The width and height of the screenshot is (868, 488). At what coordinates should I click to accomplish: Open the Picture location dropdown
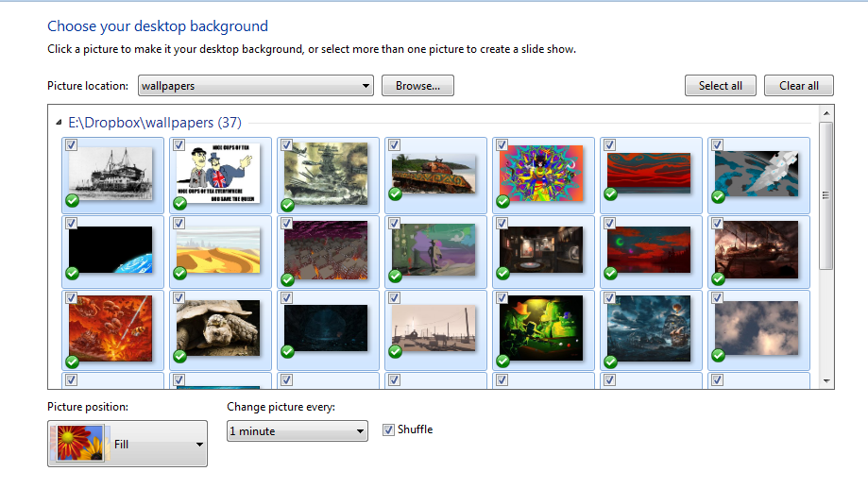(256, 86)
